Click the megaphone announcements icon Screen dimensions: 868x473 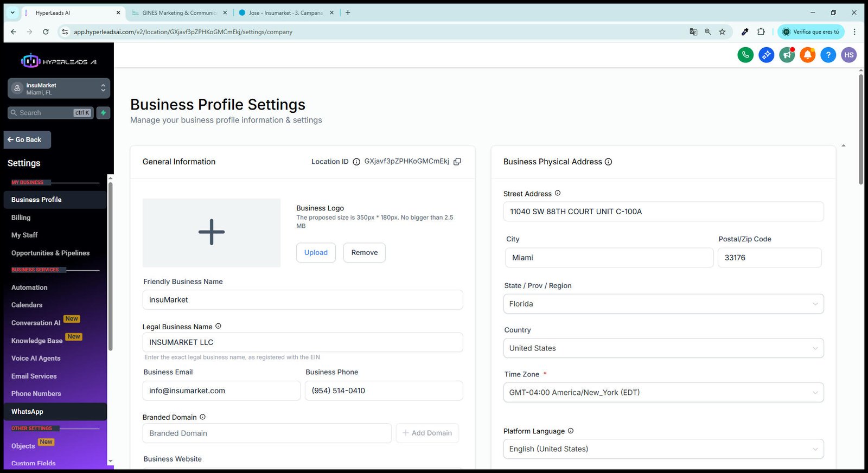pos(787,55)
